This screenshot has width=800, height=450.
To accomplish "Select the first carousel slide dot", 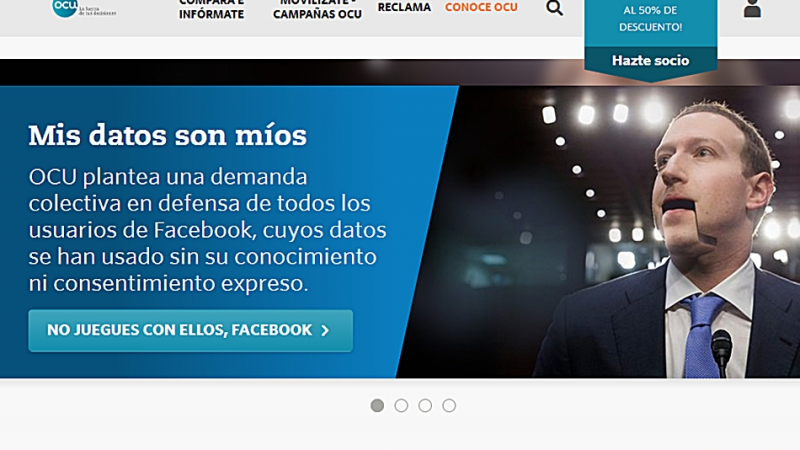I will [x=377, y=406].
